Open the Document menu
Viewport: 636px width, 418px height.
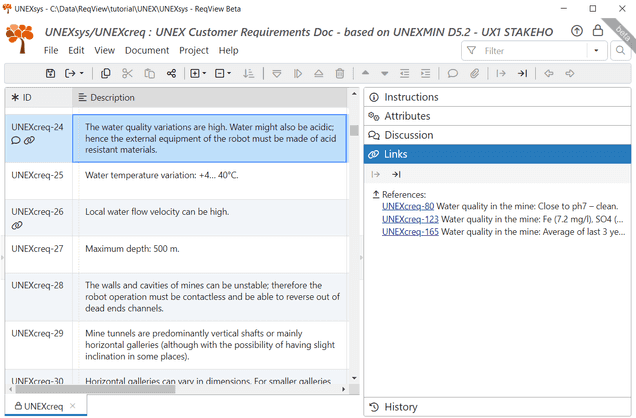tap(147, 50)
